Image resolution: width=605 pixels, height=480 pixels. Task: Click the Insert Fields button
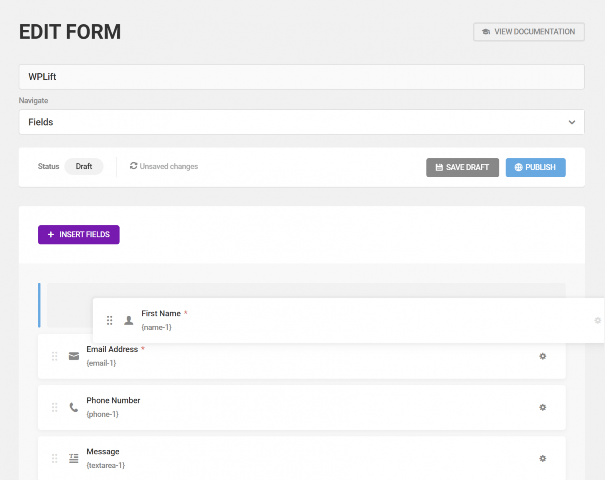79,235
